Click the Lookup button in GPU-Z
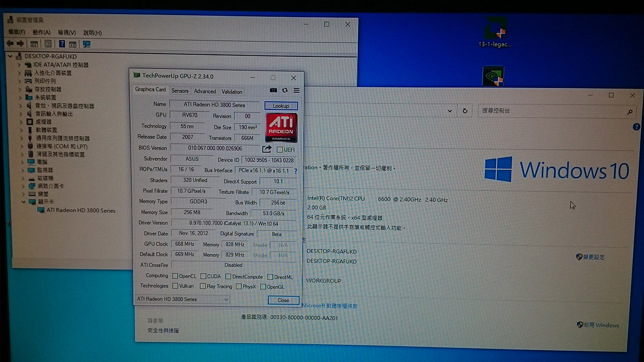Viewport: 644px width, 362px height. [281, 106]
